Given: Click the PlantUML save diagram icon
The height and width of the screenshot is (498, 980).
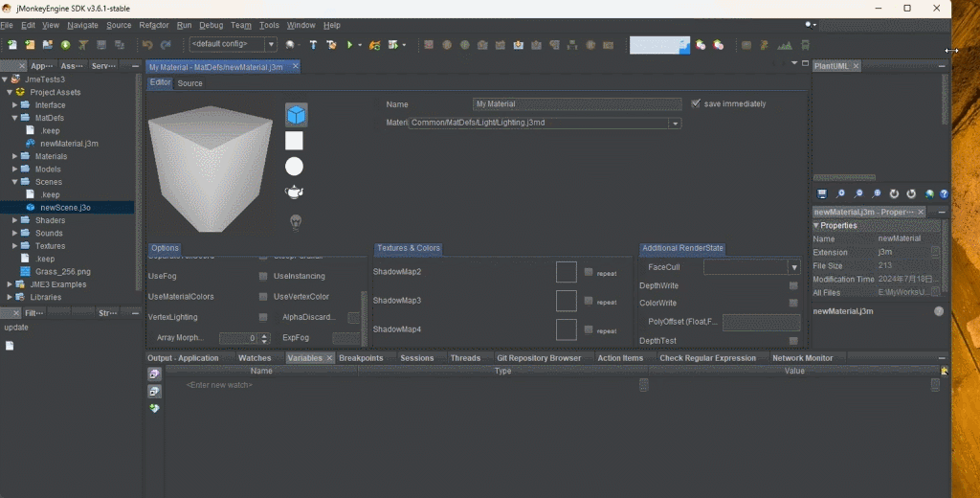Looking at the screenshot, I should (x=822, y=194).
